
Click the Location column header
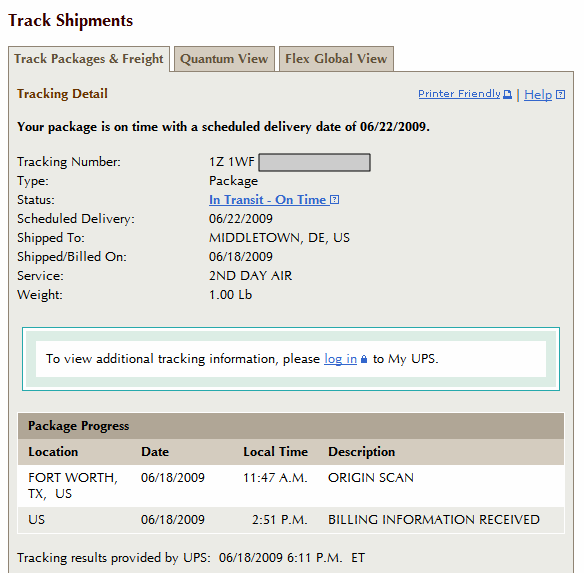53,452
